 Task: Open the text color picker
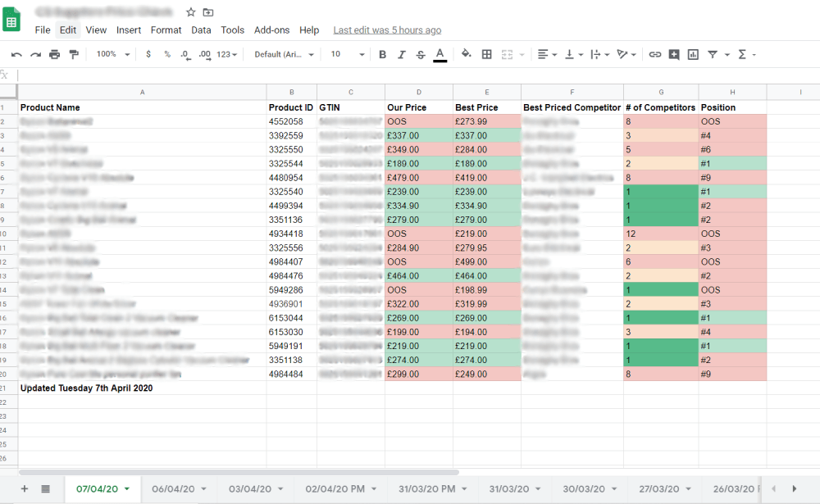point(440,53)
